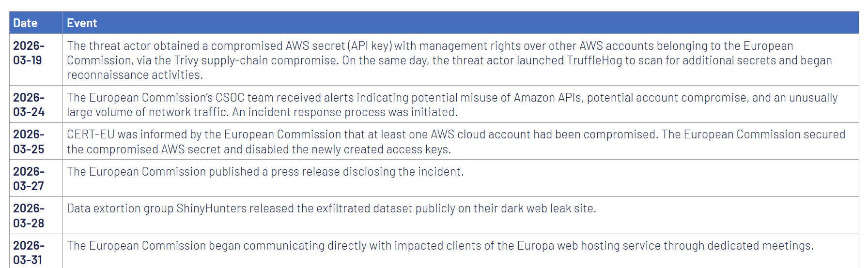868x268 pixels.
Task: Select the 2026-03-28 date cell
Action: click(29, 216)
